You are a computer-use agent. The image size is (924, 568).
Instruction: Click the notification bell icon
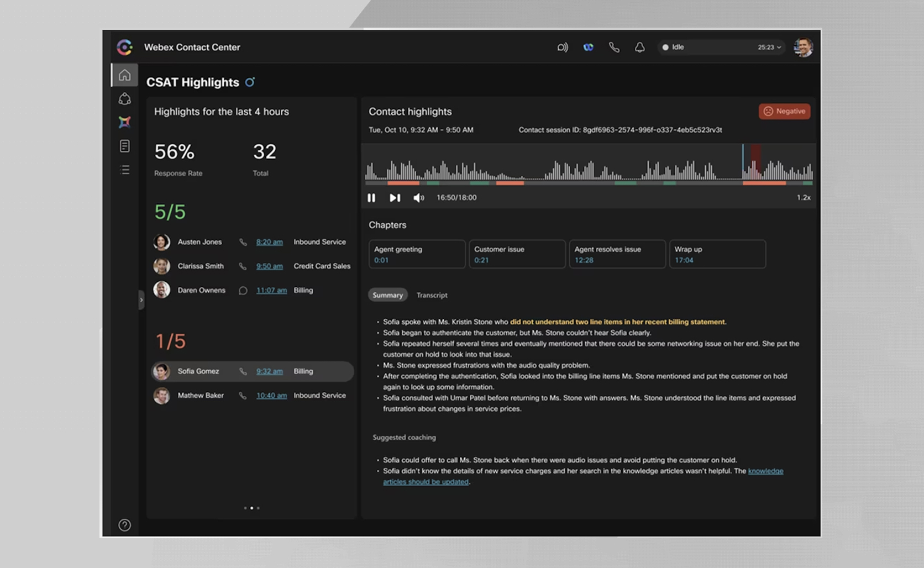(x=639, y=48)
